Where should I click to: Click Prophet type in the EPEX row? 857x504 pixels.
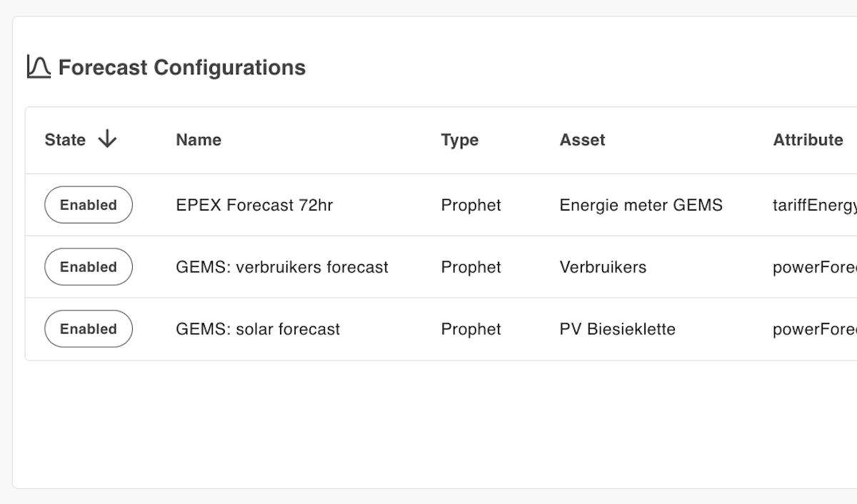pyautogui.click(x=471, y=206)
